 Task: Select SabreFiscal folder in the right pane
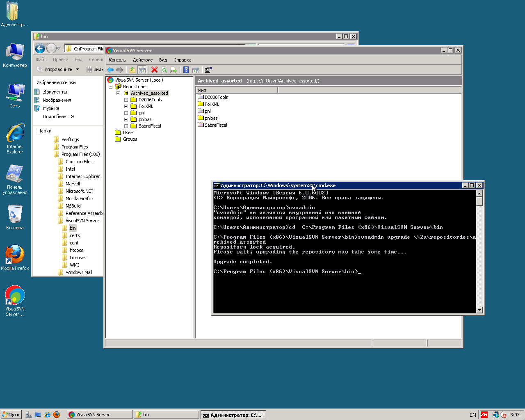(212, 125)
